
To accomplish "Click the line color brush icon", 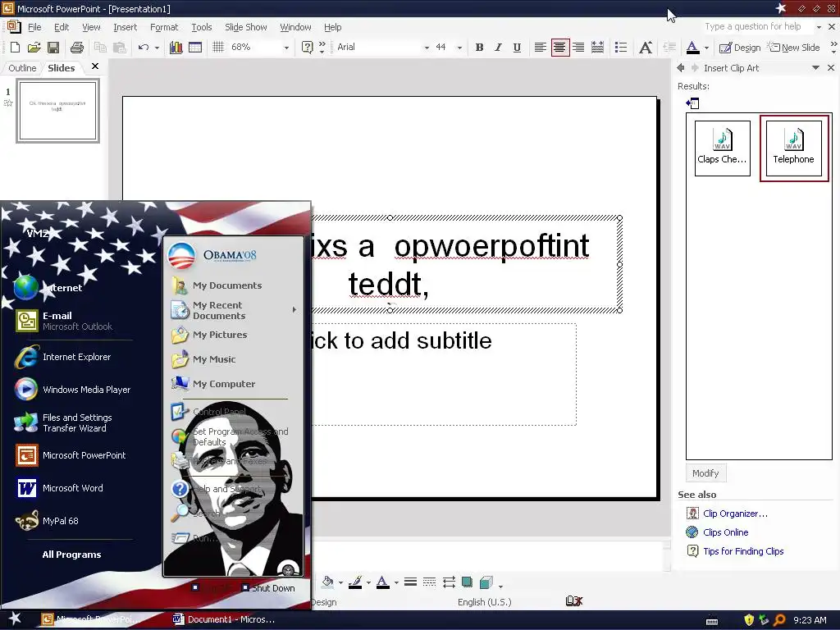I will (x=354, y=582).
